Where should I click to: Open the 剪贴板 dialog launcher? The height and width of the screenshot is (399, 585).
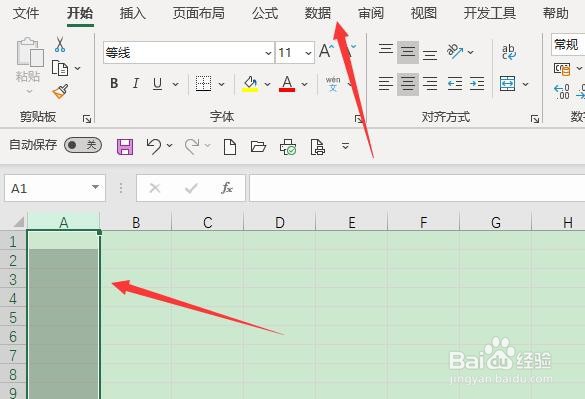pyautogui.click(x=87, y=119)
